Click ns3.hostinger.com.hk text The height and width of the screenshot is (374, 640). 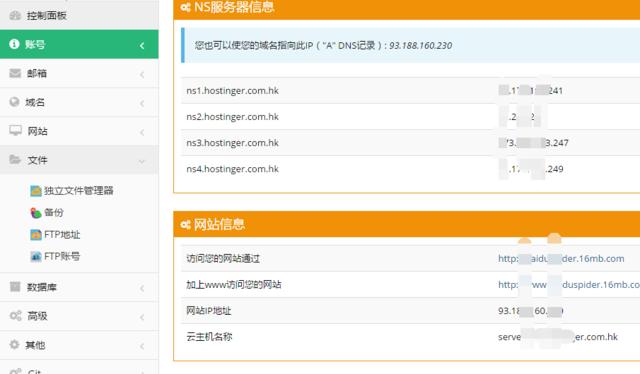(x=232, y=143)
